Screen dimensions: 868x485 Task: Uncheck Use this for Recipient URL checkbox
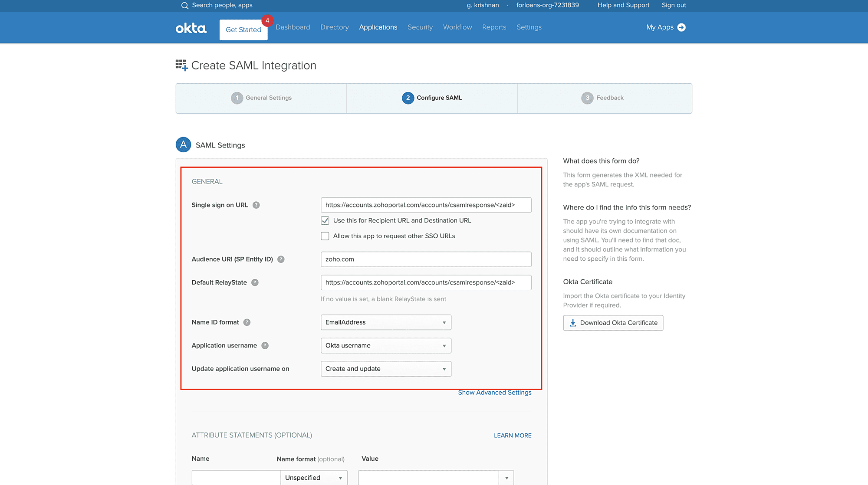325,221
